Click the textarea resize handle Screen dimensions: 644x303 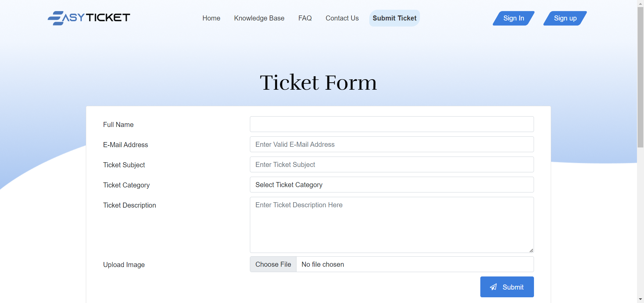pos(531,250)
